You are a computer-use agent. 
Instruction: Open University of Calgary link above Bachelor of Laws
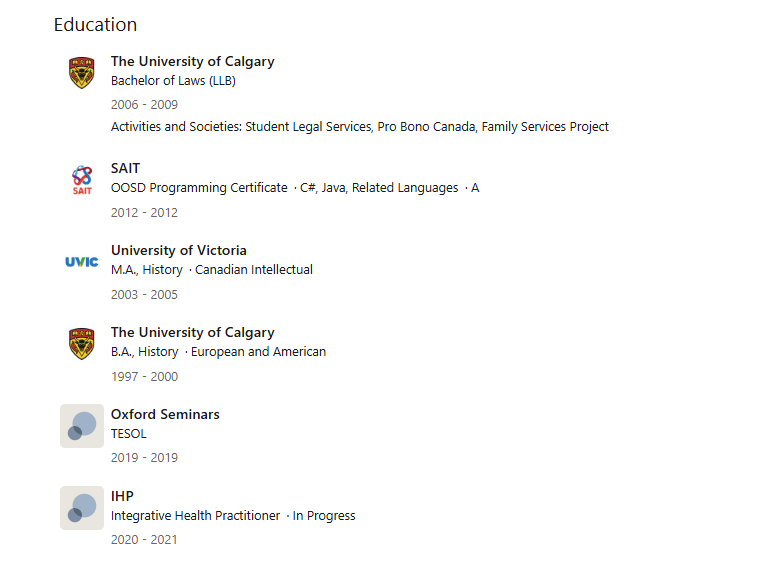click(192, 61)
